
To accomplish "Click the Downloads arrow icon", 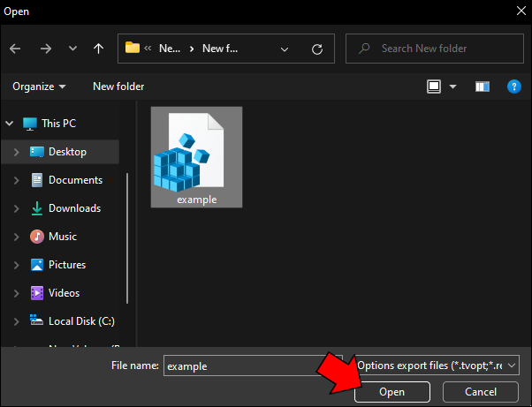I will click(x=36, y=208).
